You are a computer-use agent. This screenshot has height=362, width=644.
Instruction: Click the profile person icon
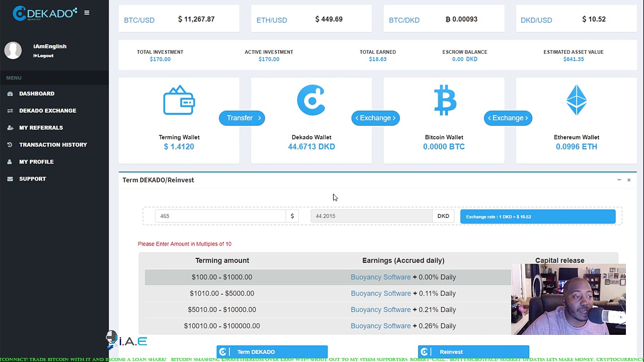pyautogui.click(x=10, y=162)
